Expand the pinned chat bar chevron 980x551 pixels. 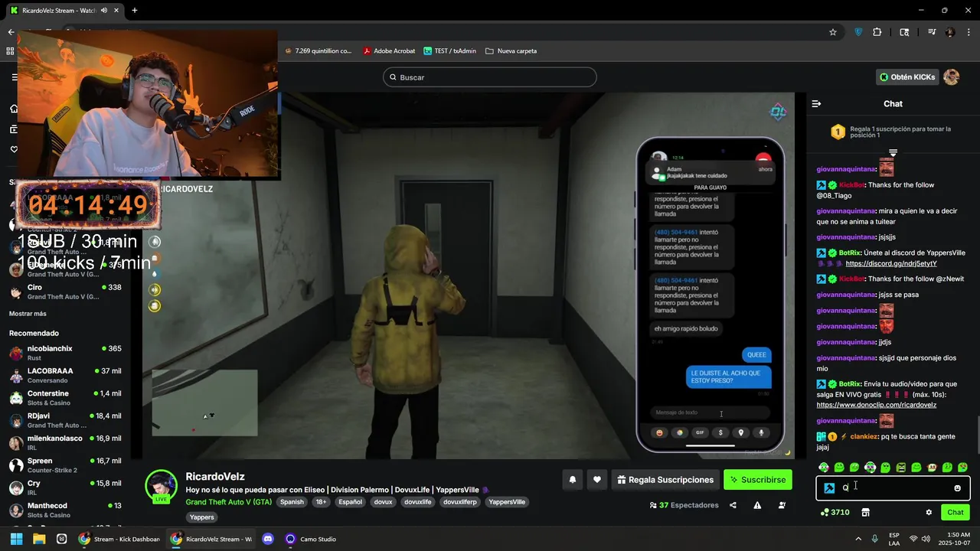pos(893,153)
